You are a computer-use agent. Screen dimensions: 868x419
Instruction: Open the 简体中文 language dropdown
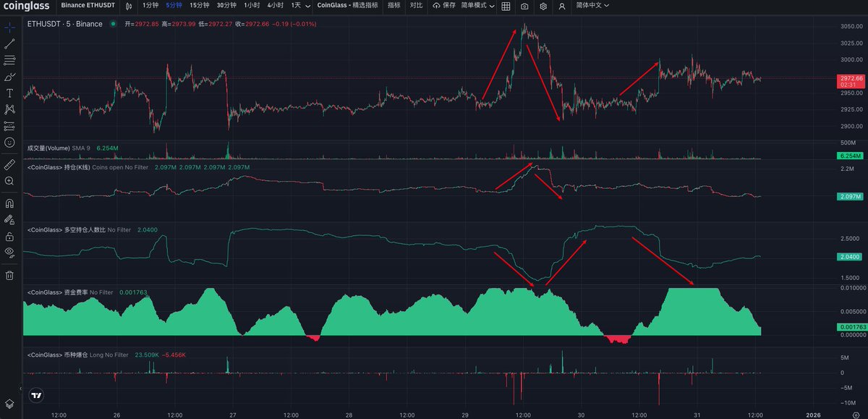tap(592, 6)
